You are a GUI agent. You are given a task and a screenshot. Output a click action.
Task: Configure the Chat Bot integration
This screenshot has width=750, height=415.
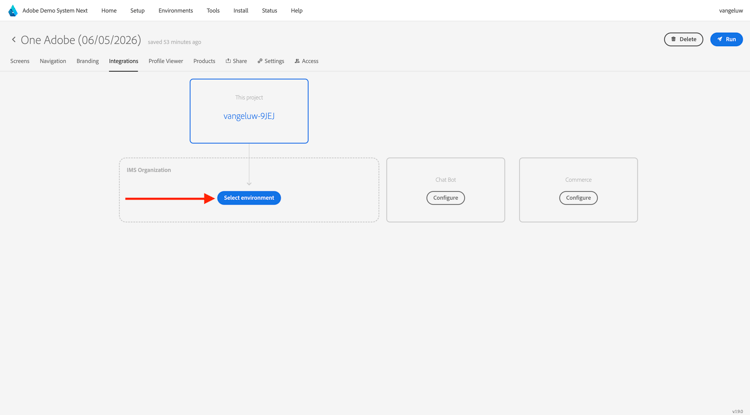coord(445,198)
